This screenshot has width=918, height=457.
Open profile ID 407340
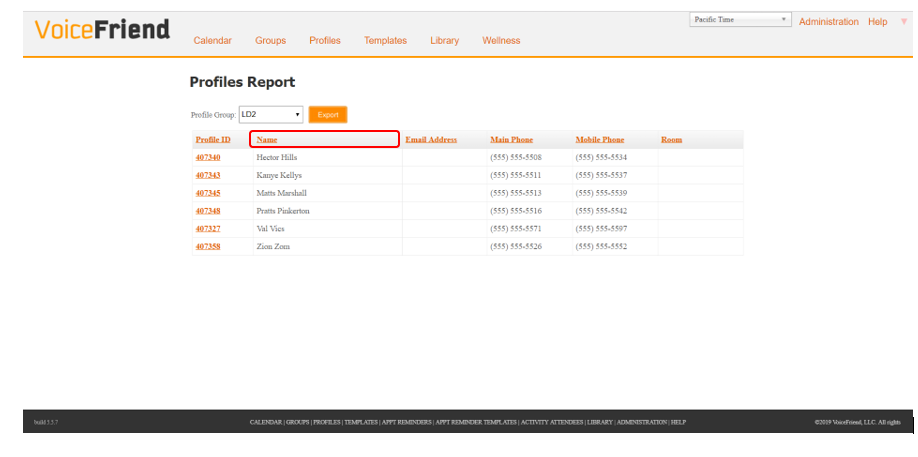pos(208,157)
